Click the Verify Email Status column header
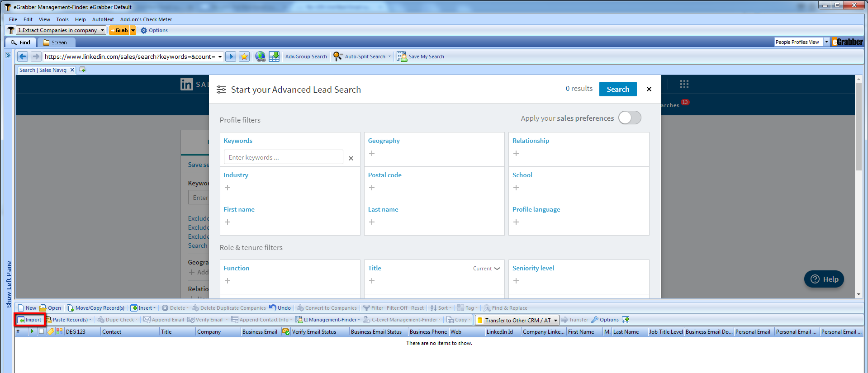 click(x=314, y=331)
